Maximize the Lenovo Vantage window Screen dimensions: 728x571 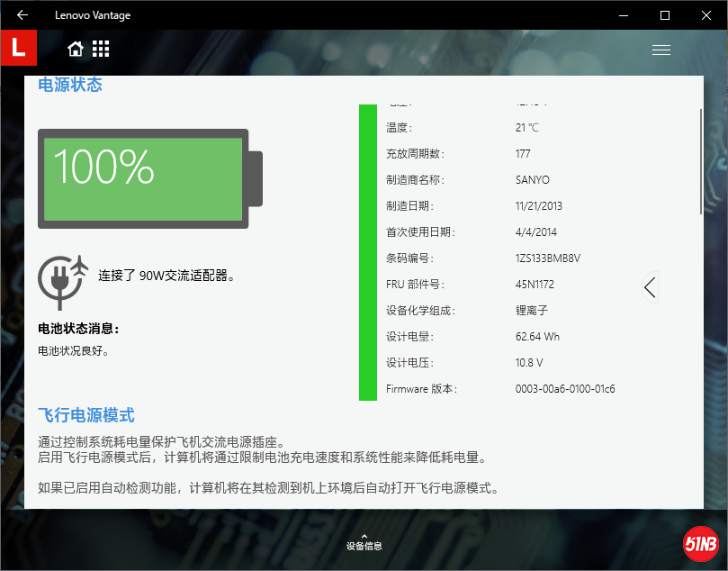pos(665,14)
